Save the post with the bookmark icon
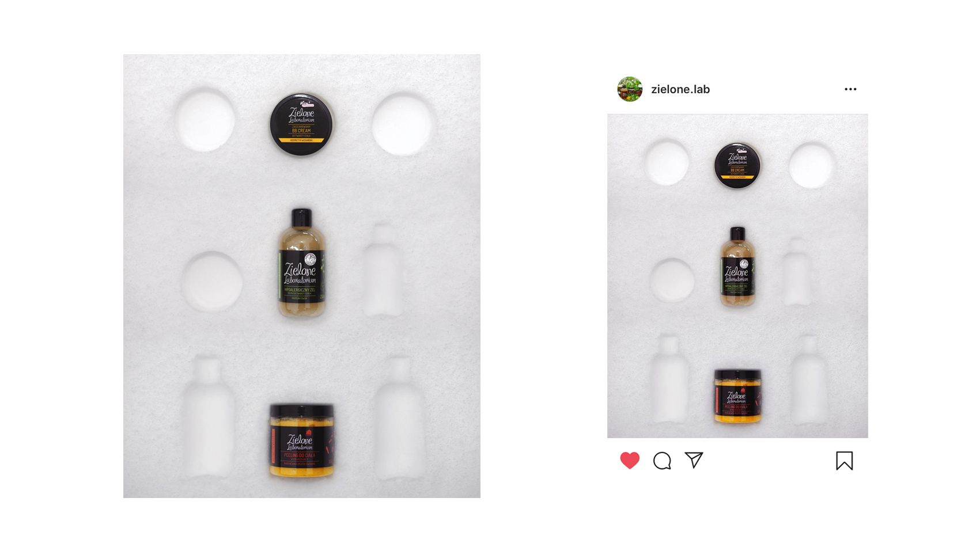980x551 pixels. (x=845, y=461)
